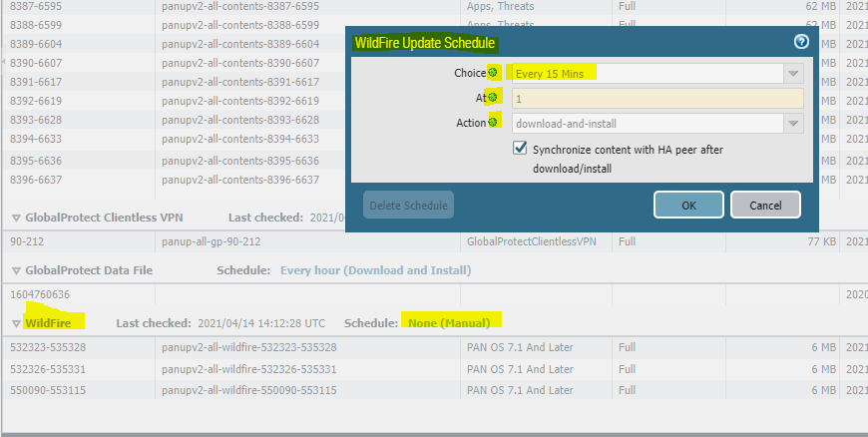The width and height of the screenshot is (868, 437).
Task: Open help for WildFire Update Schedule dialog
Action: pyautogui.click(x=801, y=42)
